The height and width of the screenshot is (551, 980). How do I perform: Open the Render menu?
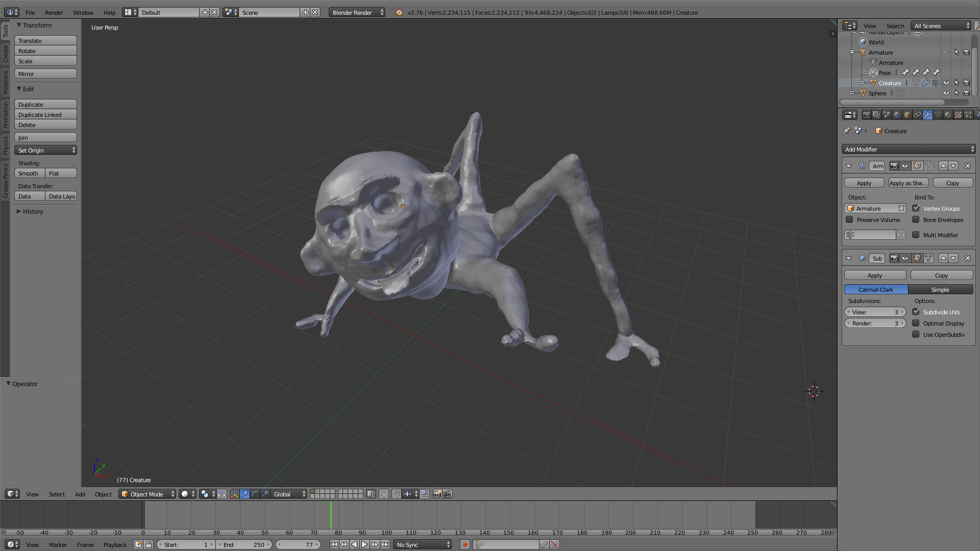click(54, 12)
